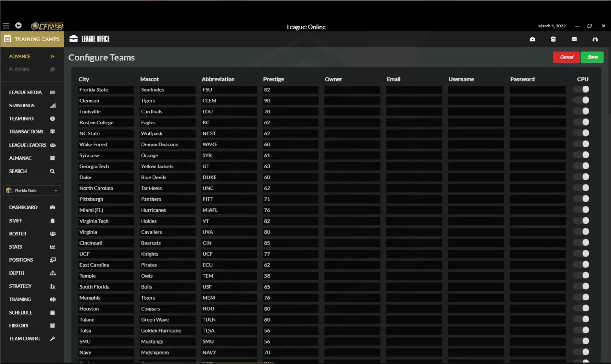Image resolution: width=611 pixels, height=364 pixels.
Task: Open the binoculars scouting icon
Action: pyautogui.click(x=595, y=39)
